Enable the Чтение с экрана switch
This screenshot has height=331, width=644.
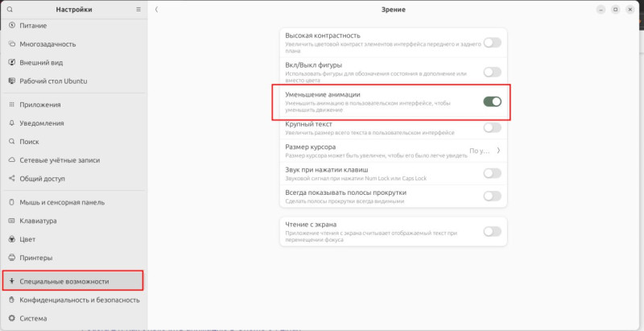(492, 232)
